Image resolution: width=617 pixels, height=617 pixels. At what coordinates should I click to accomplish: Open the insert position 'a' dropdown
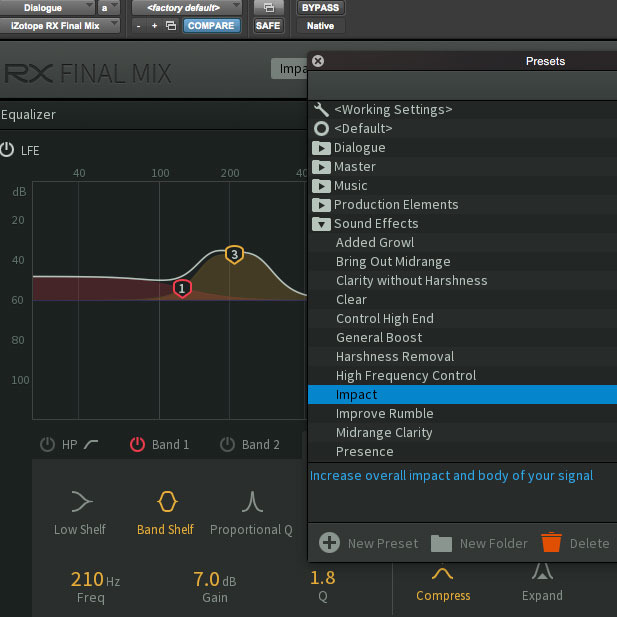(108, 8)
